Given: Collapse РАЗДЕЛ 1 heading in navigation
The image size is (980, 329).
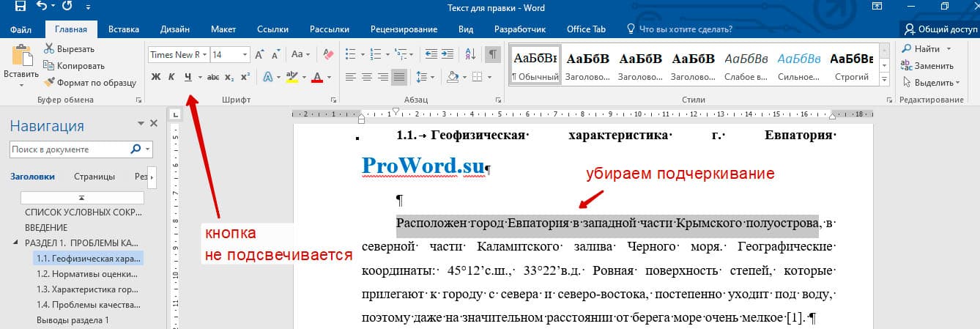Looking at the screenshot, I should click(16, 243).
